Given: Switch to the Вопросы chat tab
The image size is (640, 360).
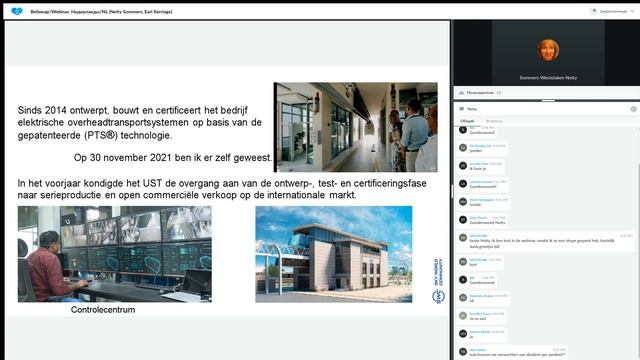Looking at the screenshot, I should click(494, 121).
